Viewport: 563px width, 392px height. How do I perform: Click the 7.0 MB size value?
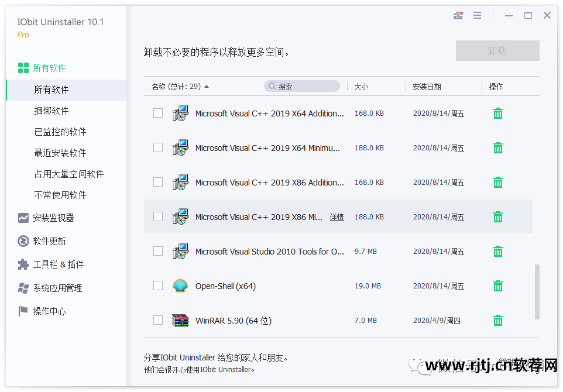point(366,321)
